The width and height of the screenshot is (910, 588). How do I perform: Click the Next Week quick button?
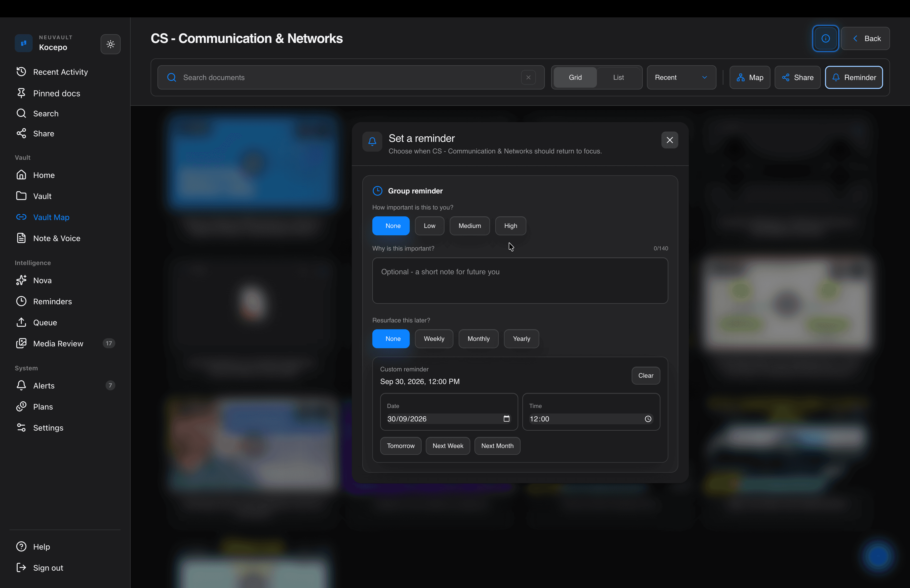click(448, 446)
